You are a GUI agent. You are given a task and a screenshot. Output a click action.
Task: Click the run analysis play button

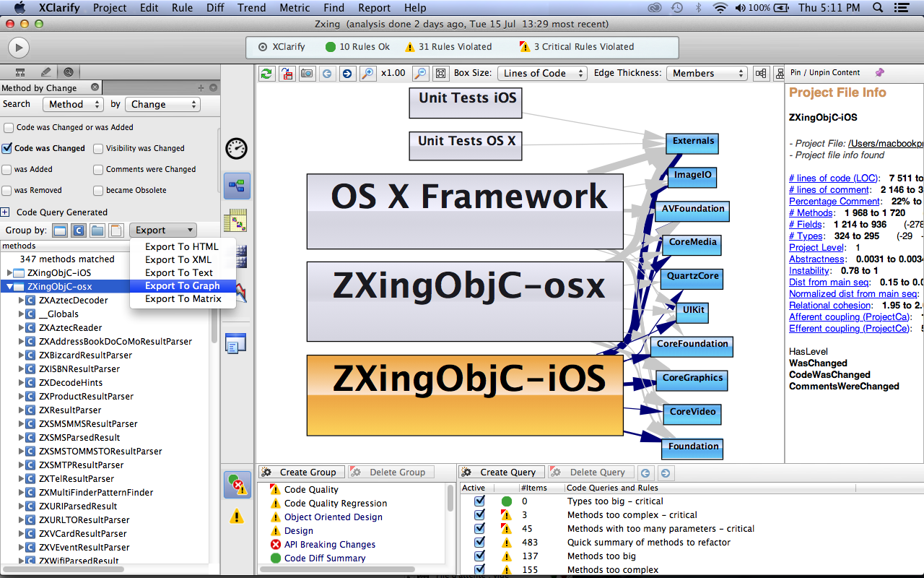coord(19,48)
